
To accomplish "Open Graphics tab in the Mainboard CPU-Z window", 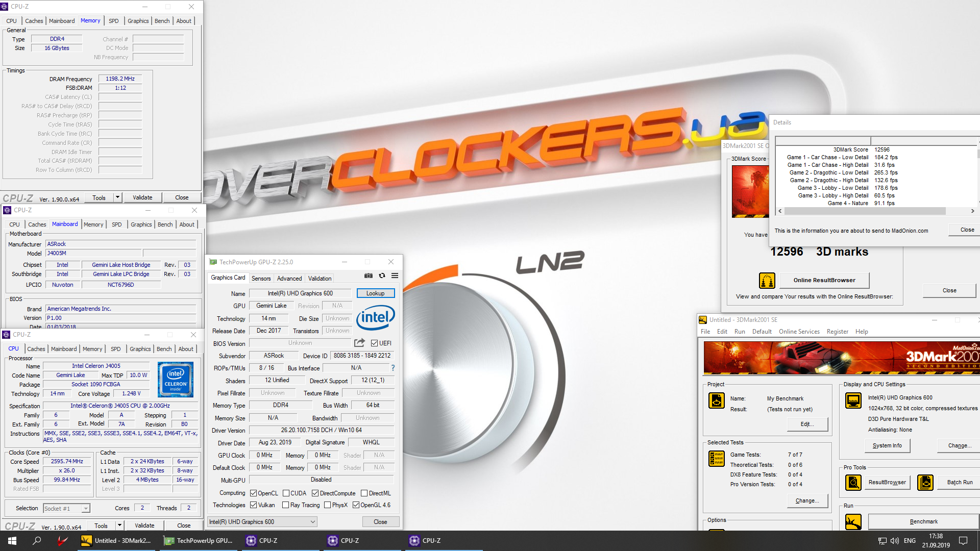I will click(x=141, y=224).
